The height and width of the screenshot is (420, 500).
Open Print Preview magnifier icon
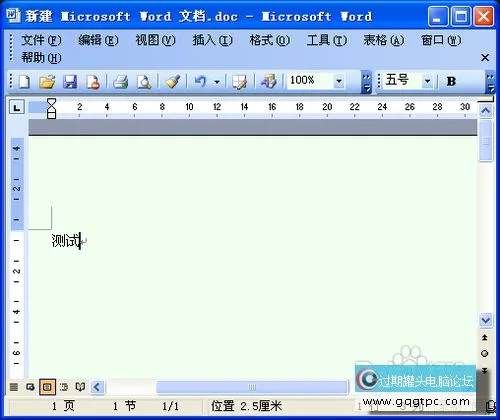coord(144,82)
